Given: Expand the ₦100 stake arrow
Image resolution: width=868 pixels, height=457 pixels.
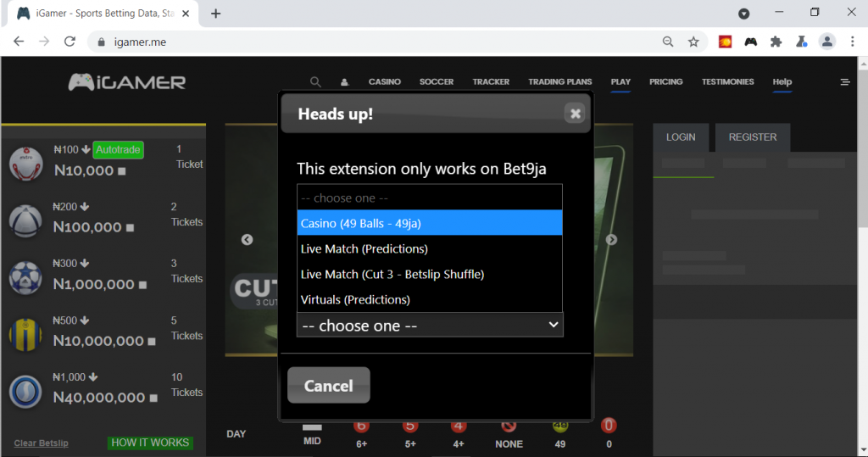Looking at the screenshot, I should pos(86,149).
